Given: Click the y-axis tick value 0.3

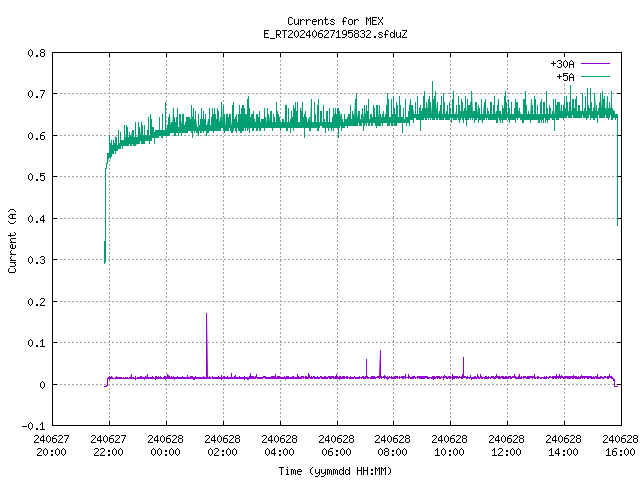Looking at the screenshot, I should pyautogui.click(x=36, y=260).
